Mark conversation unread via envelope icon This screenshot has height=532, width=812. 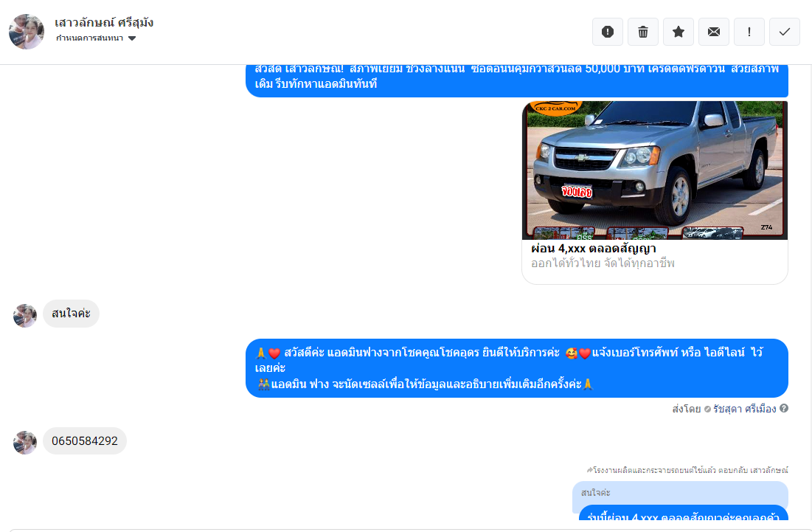tap(714, 32)
